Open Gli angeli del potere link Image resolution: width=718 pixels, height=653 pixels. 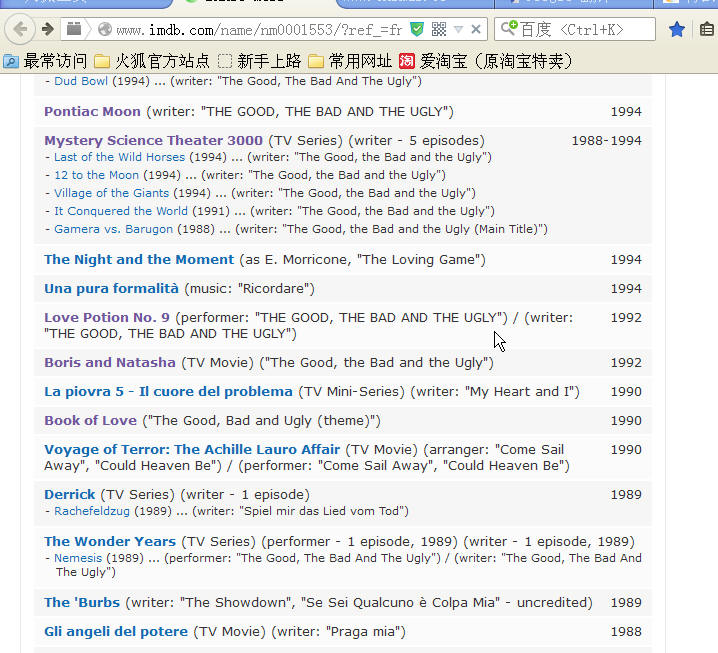[x=116, y=631]
